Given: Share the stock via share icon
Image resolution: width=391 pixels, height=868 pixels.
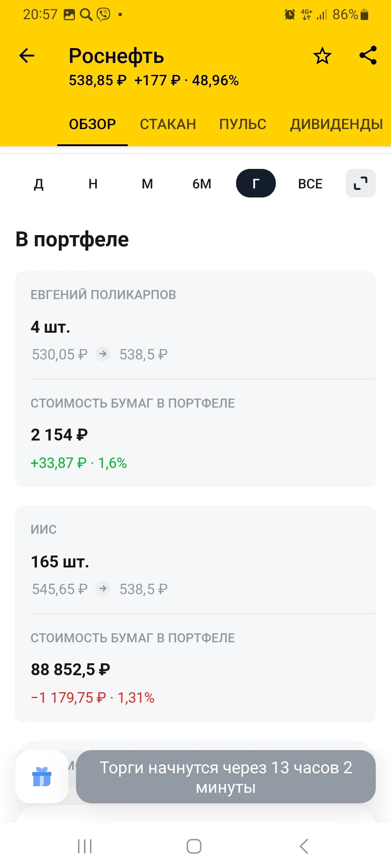Looking at the screenshot, I should (x=368, y=55).
